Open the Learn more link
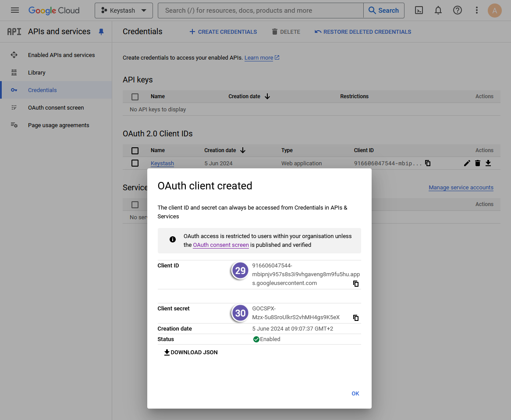Image resolution: width=511 pixels, height=420 pixels. (262, 58)
